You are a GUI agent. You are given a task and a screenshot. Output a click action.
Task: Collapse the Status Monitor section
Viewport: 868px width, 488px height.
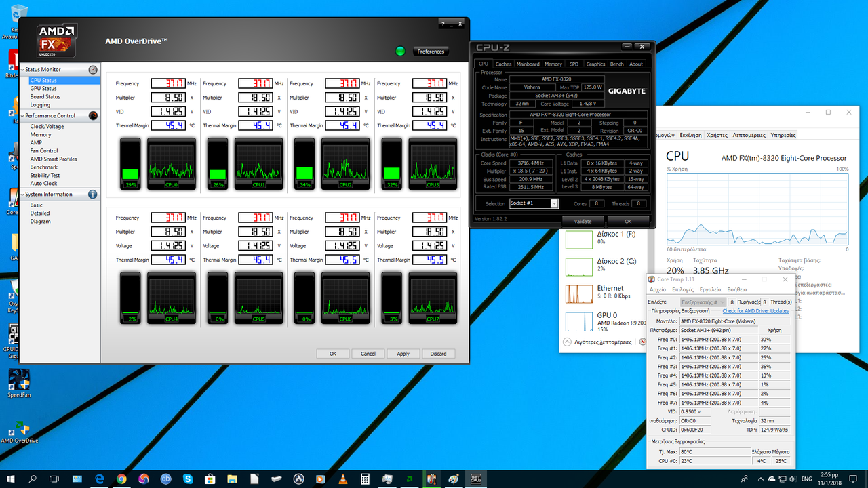[22, 70]
